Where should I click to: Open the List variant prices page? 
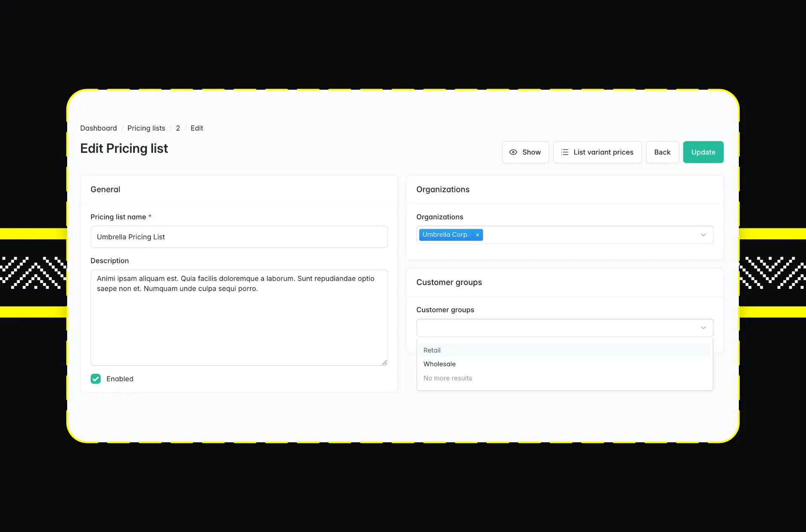tap(603, 152)
